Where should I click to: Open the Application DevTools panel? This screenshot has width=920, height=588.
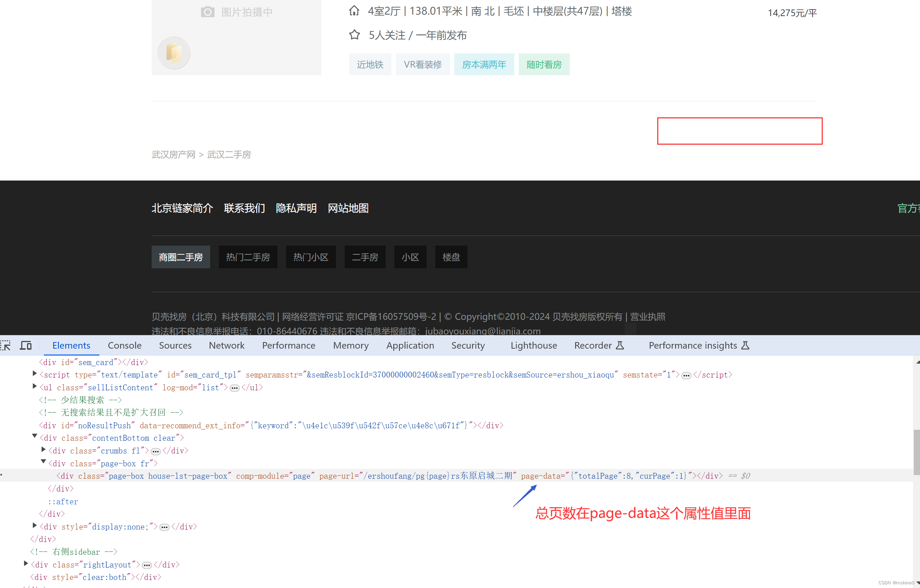click(x=410, y=345)
